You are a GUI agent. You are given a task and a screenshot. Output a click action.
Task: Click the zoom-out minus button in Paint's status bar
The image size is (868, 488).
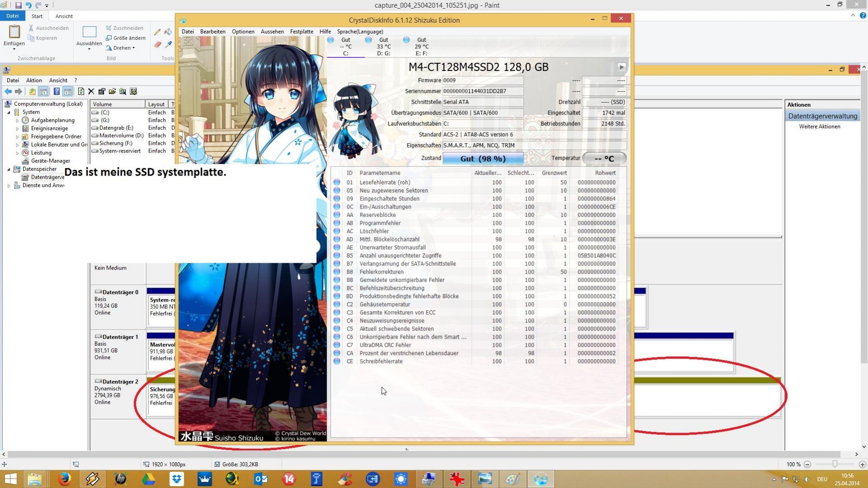pyautogui.click(x=807, y=464)
